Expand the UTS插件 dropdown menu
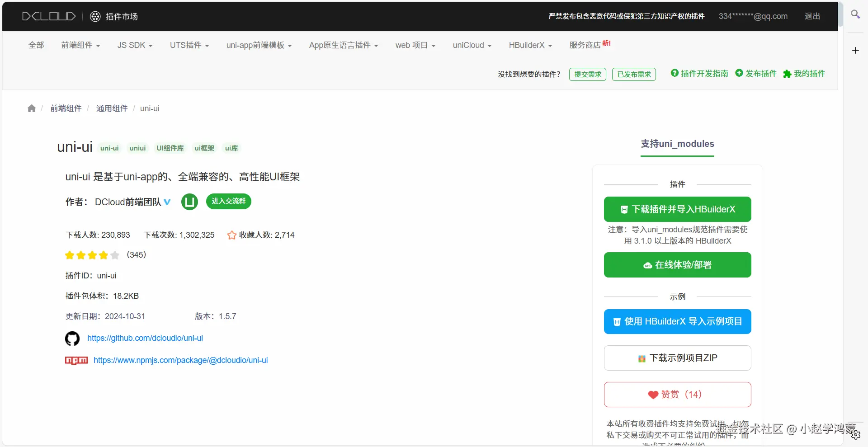Image resolution: width=868 pixels, height=447 pixels. click(189, 45)
